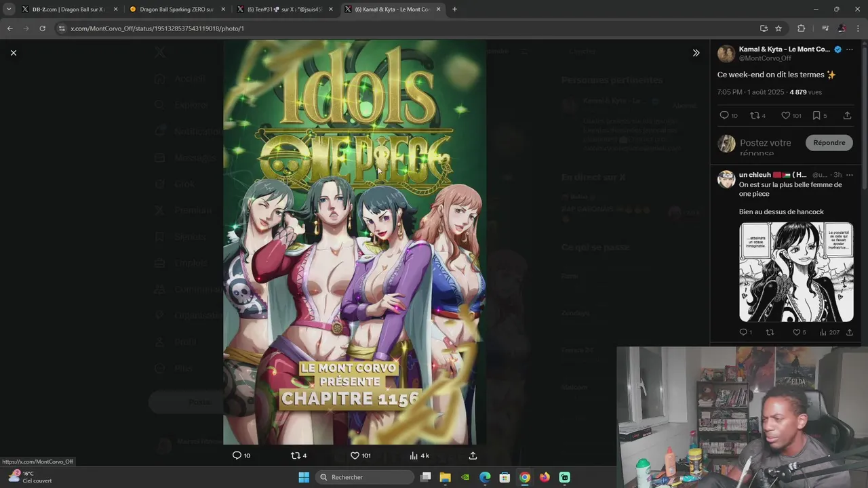The image size is (868, 488).
Task: View site information icon in address bar
Action: point(62,28)
